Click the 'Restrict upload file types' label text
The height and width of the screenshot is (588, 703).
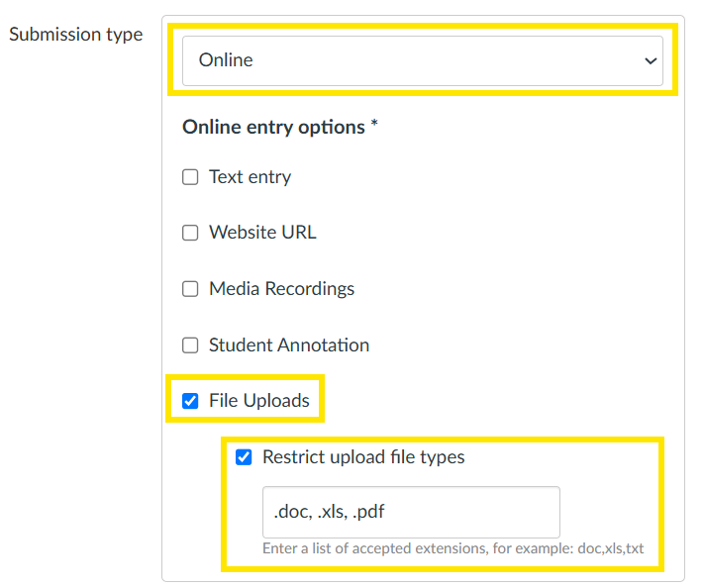[363, 457]
